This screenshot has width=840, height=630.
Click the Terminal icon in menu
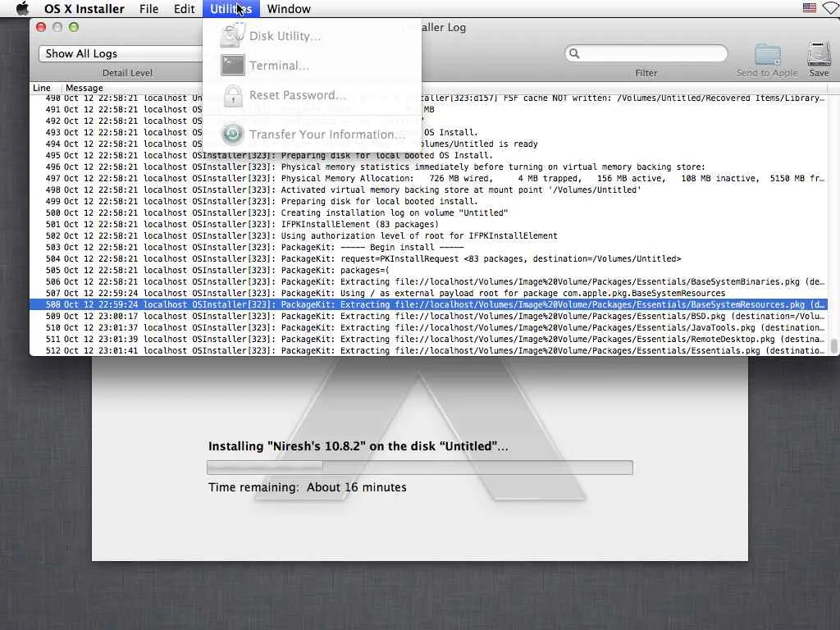pos(232,66)
